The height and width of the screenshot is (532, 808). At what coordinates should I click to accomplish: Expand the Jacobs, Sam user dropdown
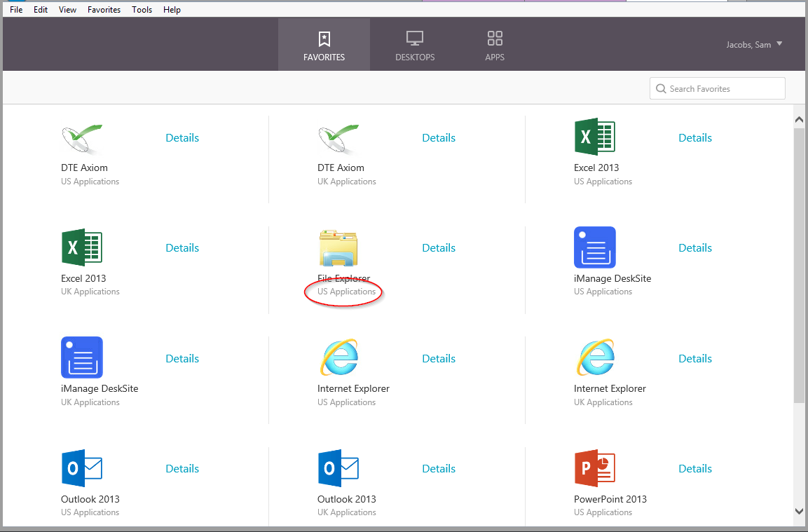click(x=755, y=44)
